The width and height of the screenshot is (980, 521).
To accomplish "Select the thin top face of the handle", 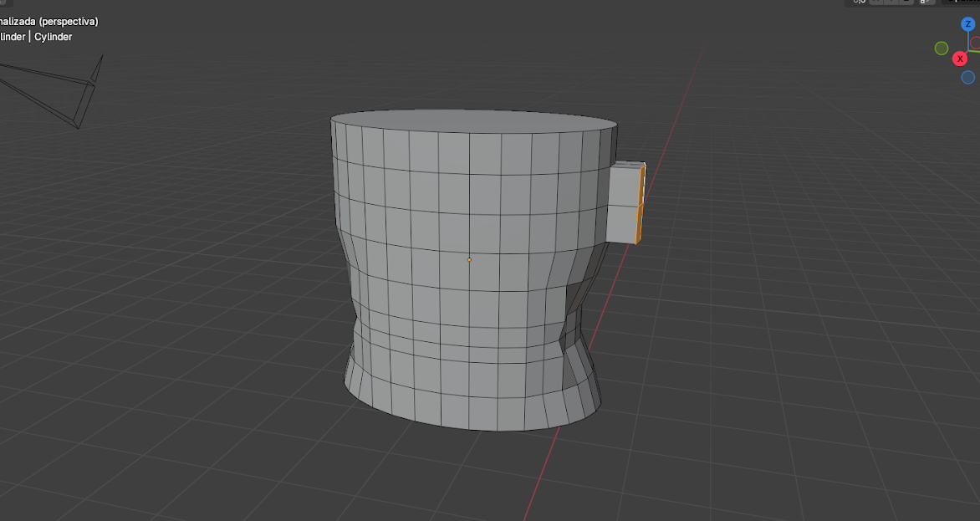I will pyautogui.click(x=629, y=165).
